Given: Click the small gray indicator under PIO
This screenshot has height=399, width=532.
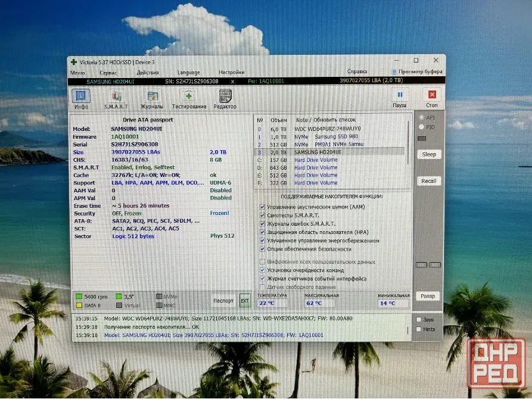Looking at the screenshot, I should click(422, 139).
